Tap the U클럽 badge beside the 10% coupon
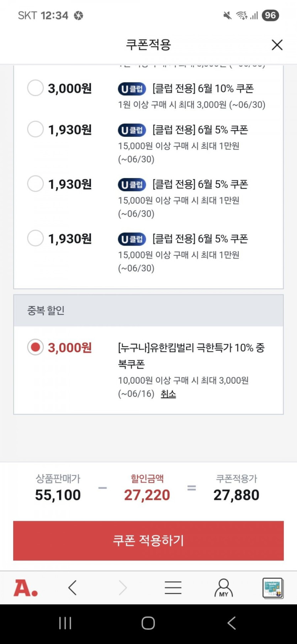 pyautogui.click(x=132, y=89)
